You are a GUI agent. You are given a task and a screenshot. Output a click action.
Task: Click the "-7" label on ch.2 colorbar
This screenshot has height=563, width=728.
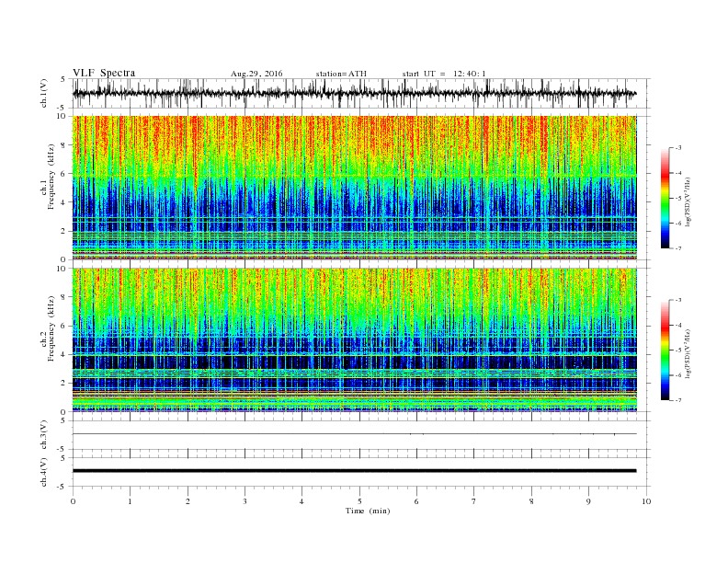[678, 400]
